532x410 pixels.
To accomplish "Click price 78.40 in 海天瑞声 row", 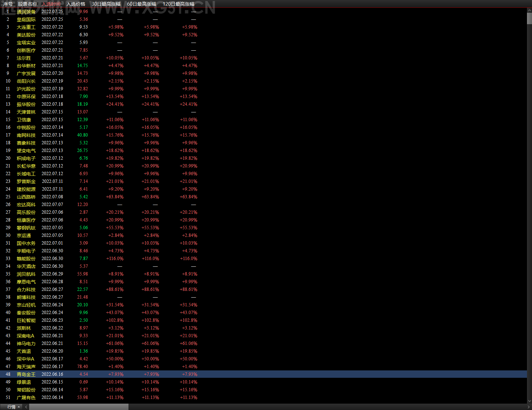I will coord(83,367).
